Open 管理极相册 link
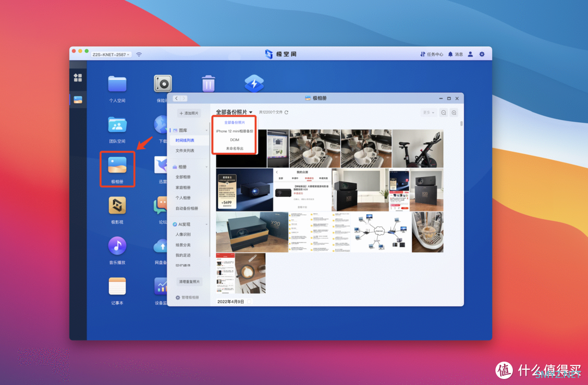Screen dimensions: 588x385 click(x=191, y=297)
